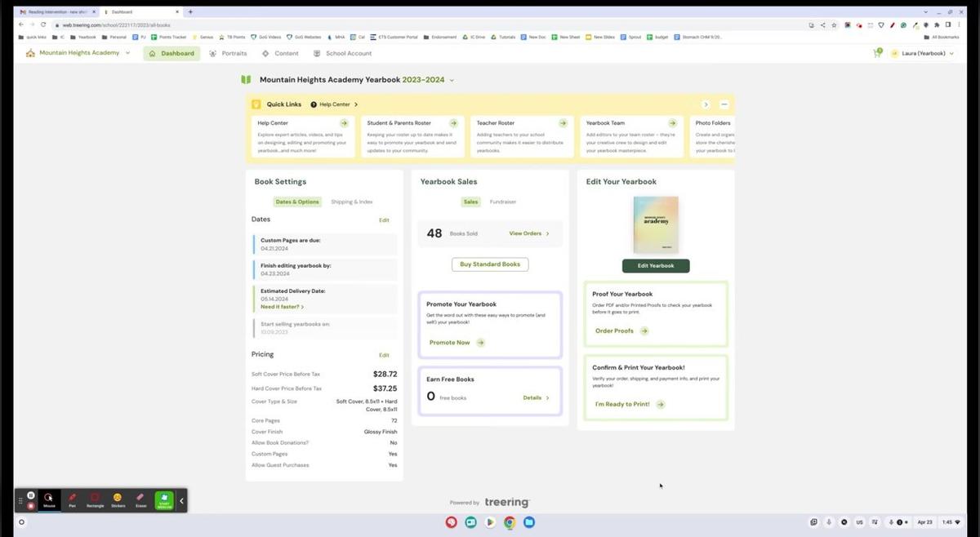Open the system tray clock showing 1:45
This screenshot has height=537, width=980.
pos(951,522)
